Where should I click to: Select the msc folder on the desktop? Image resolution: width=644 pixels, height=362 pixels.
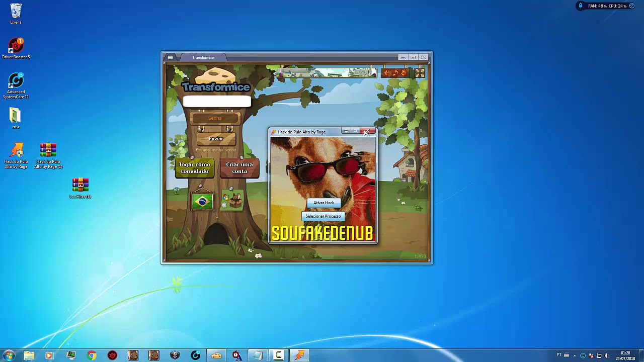[x=16, y=118]
